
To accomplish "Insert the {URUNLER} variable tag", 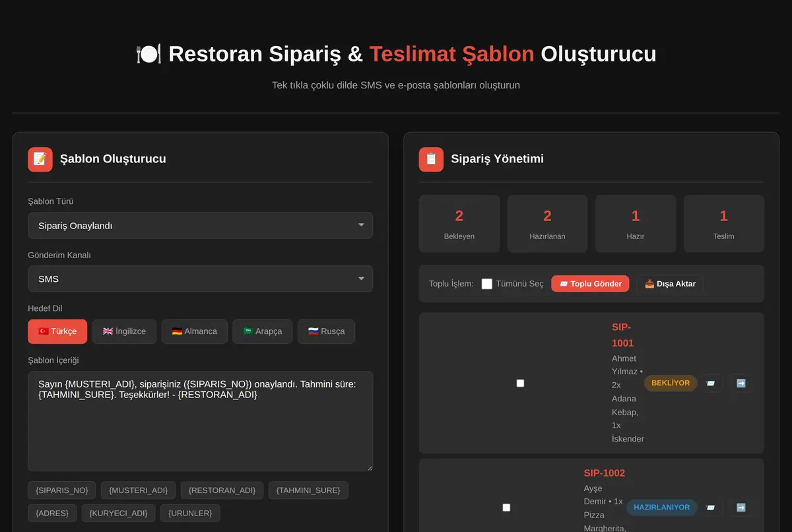I will click(191, 513).
